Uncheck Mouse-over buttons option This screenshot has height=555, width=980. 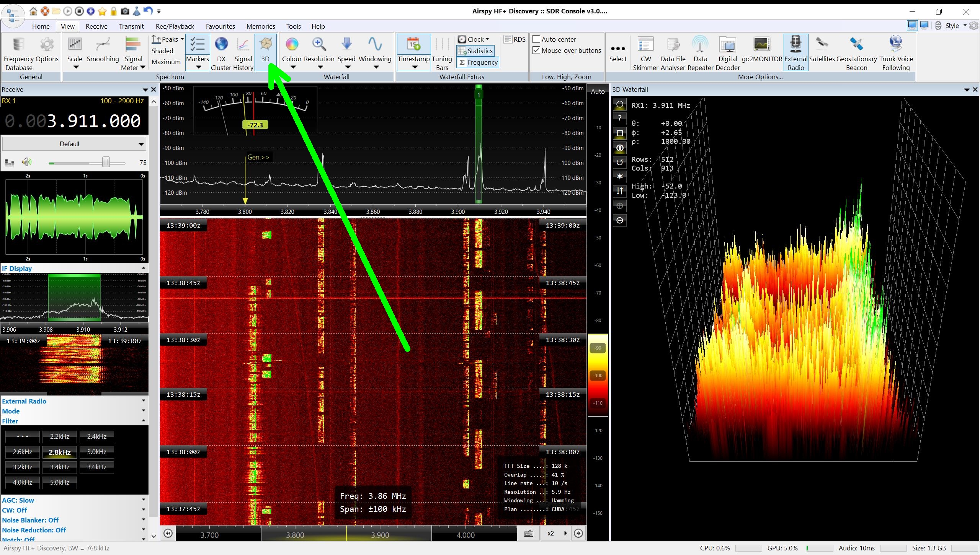tap(537, 50)
